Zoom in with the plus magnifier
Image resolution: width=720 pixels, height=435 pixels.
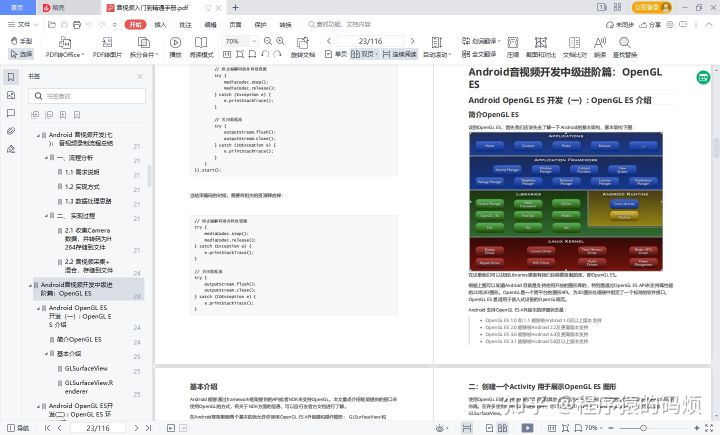[x=281, y=41]
